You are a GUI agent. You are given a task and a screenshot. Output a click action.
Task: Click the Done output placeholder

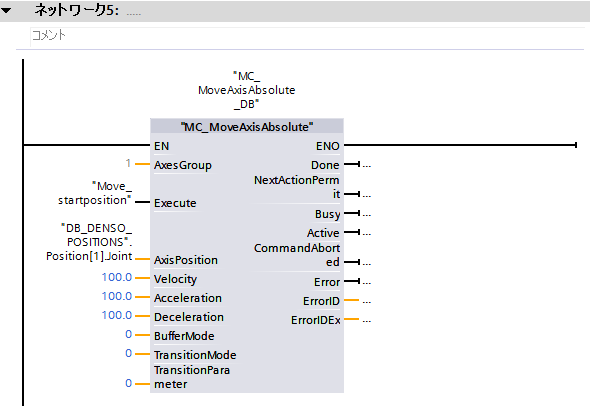click(x=367, y=166)
